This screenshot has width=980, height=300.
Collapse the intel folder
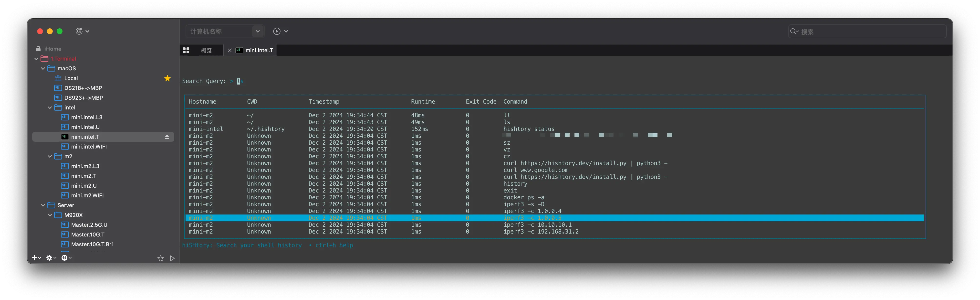tap(50, 108)
